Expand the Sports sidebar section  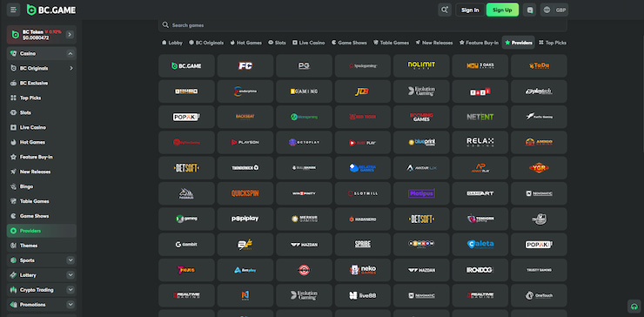point(70,260)
